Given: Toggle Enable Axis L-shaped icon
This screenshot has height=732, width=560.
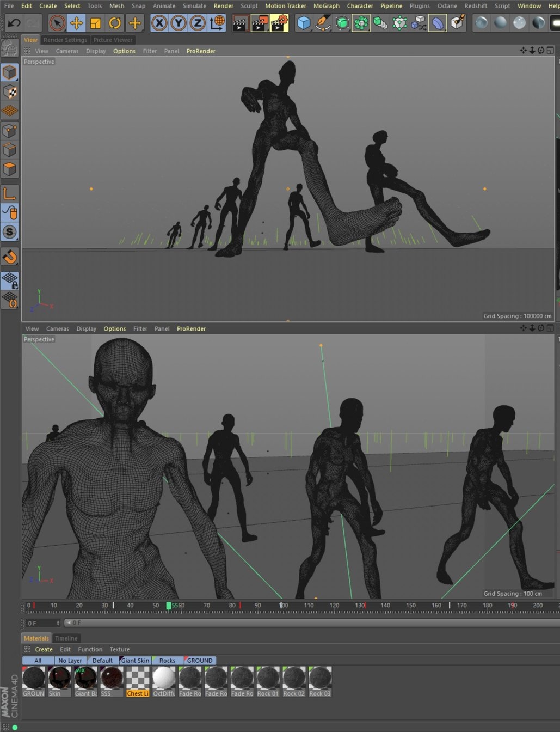Looking at the screenshot, I should (x=9, y=193).
